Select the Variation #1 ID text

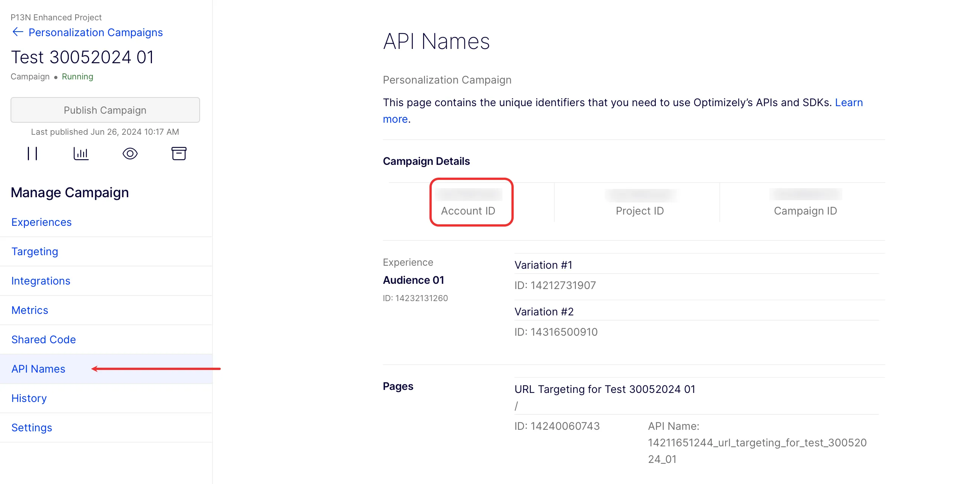tap(555, 285)
